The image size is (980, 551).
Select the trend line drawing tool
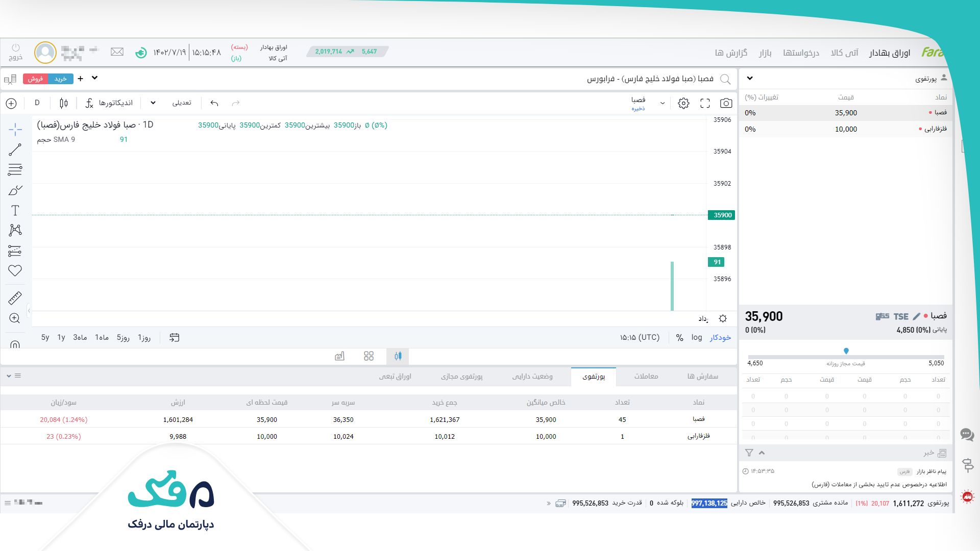[x=15, y=149]
